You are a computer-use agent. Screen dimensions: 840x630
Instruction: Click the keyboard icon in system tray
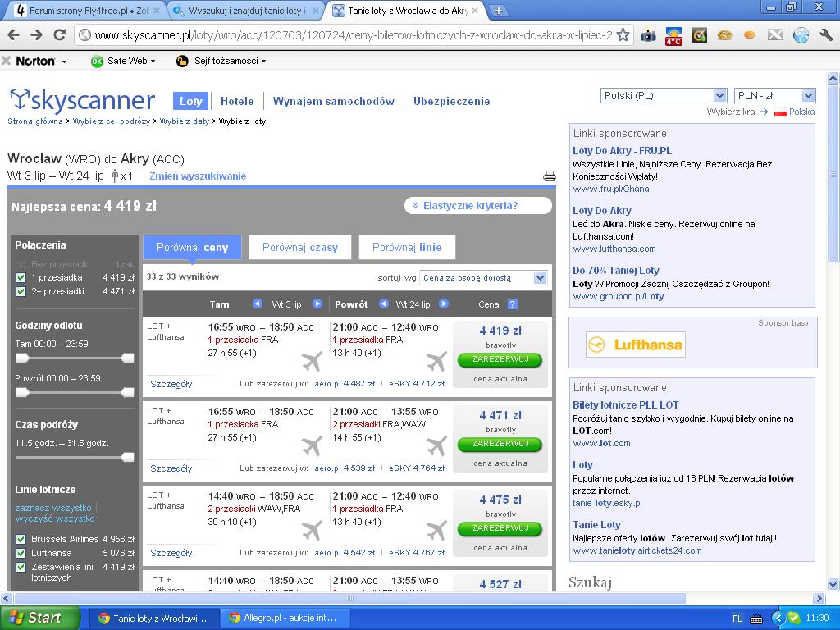click(x=756, y=619)
